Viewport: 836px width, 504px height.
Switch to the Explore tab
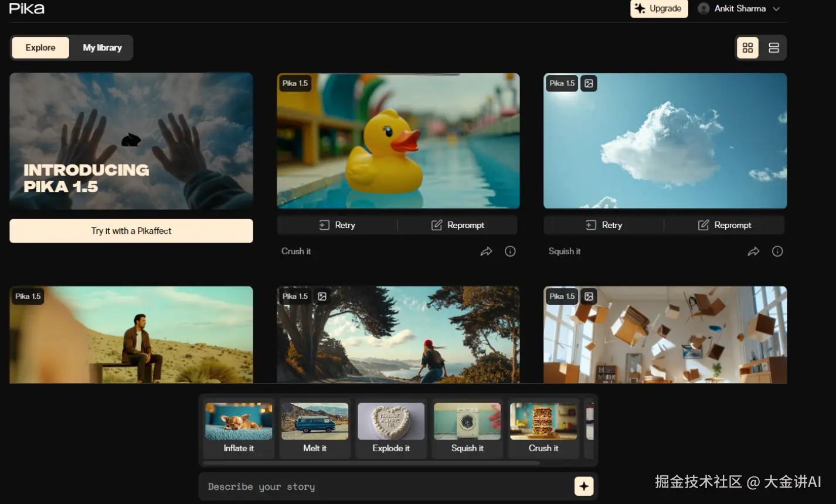40,47
